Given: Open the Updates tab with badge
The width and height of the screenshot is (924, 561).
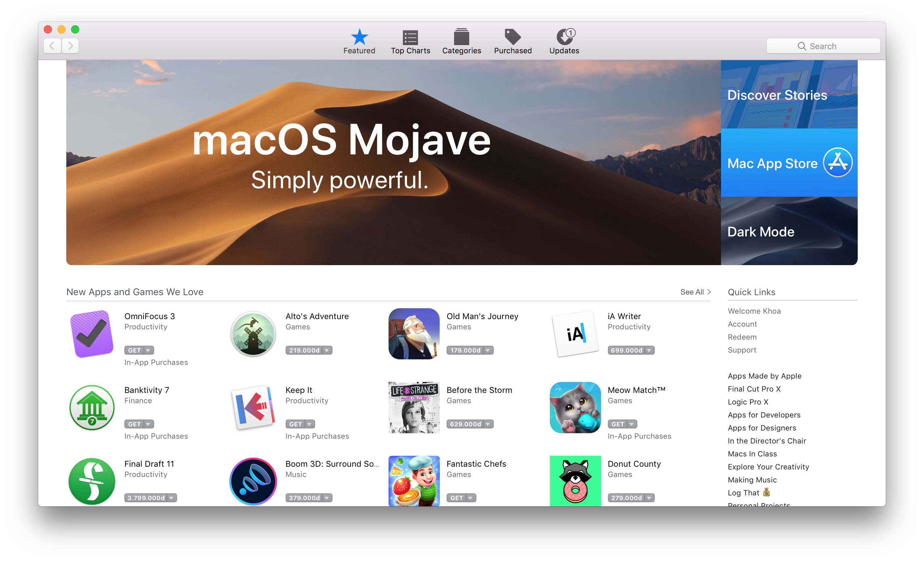Looking at the screenshot, I should point(565,37).
